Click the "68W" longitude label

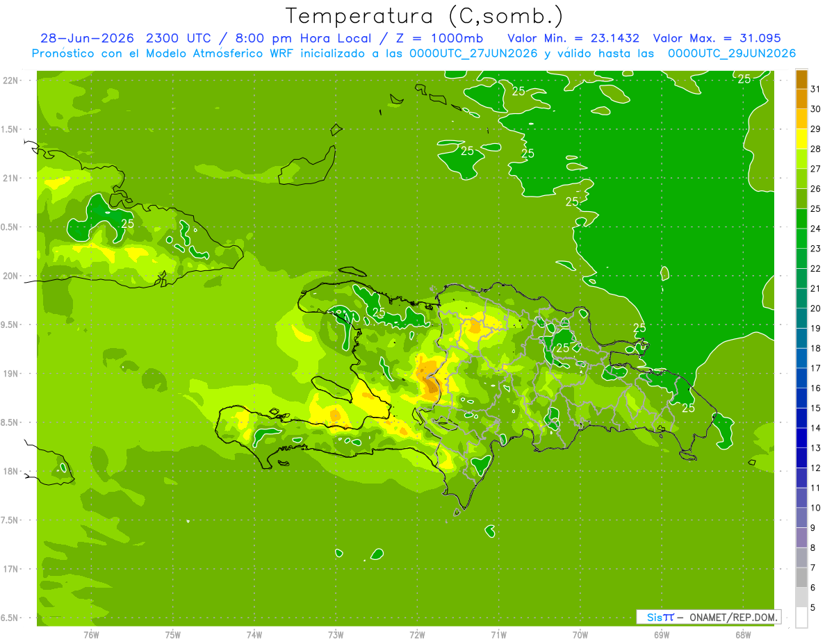743,635
